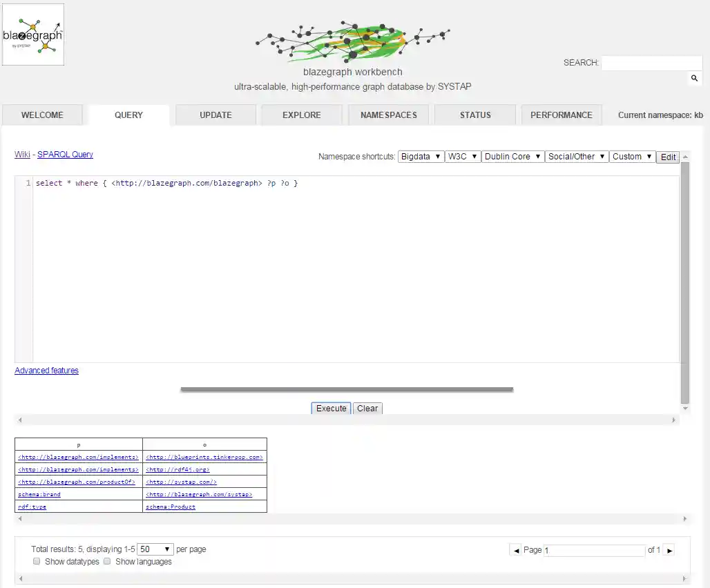
Task: Open the Bigdata namespace shortcuts dropdown
Action: point(421,157)
